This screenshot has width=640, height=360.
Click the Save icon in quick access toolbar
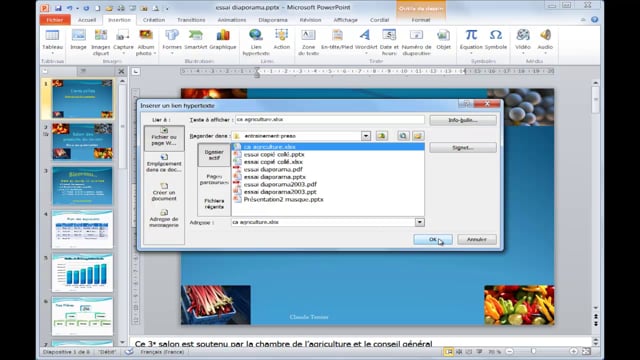point(58,8)
